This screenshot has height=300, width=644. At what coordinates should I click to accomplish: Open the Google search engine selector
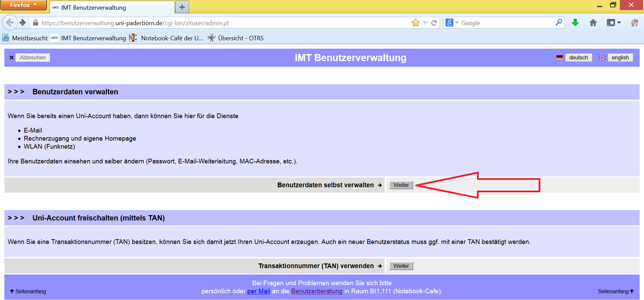coord(451,23)
